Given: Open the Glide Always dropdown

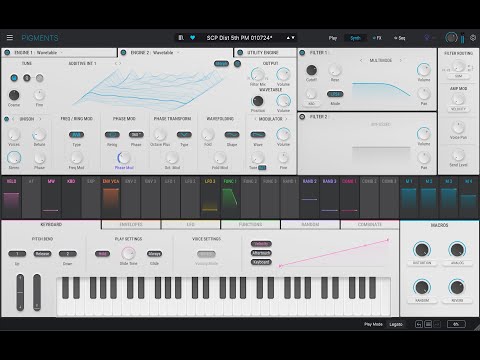Looking at the screenshot, I should tap(154, 254).
